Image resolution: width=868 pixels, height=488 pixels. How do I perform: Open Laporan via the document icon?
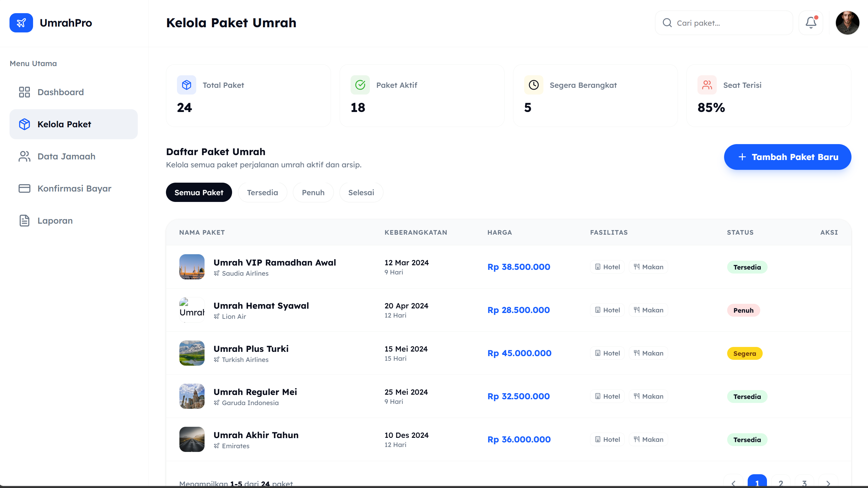[x=24, y=220]
